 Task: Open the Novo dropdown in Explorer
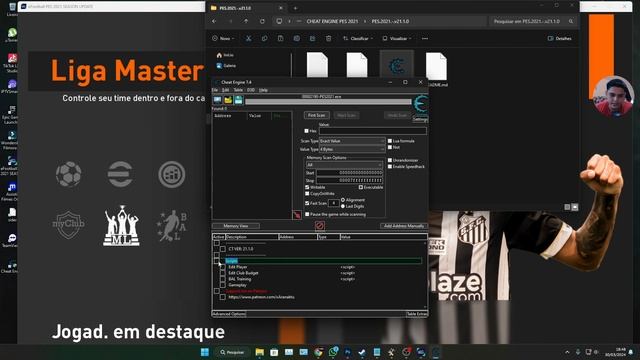coord(223,38)
